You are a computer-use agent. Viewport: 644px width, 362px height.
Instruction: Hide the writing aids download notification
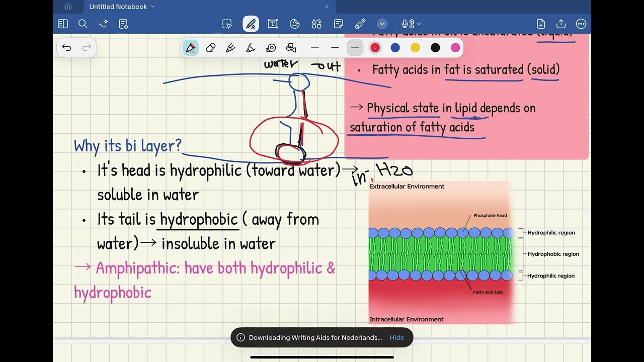click(x=396, y=337)
